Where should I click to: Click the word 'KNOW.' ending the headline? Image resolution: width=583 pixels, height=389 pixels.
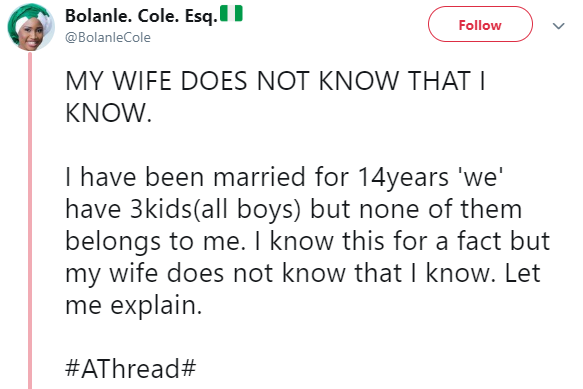point(109,113)
